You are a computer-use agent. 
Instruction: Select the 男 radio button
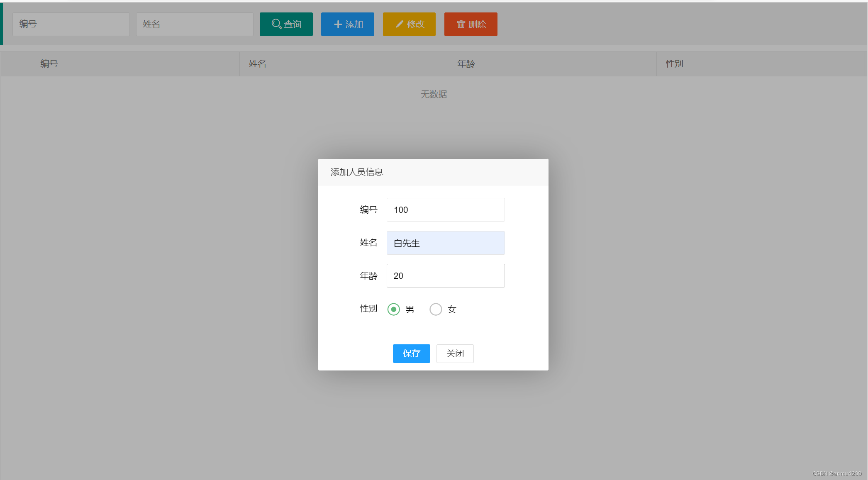[x=393, y=309]
